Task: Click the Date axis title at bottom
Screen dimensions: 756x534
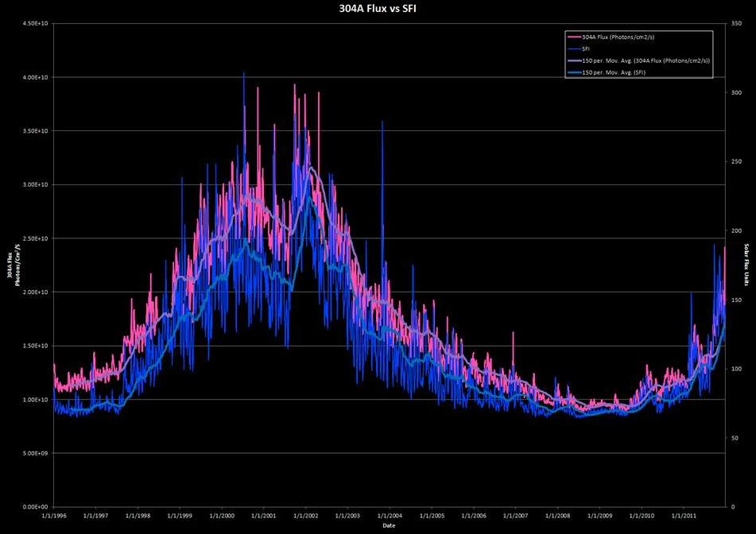Action: [x=387, y=525]
